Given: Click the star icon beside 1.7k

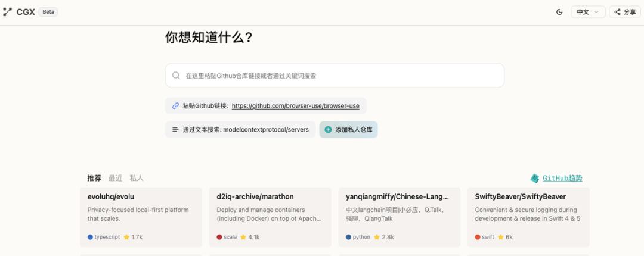Looking at the screenshot, I should pos(126,237).
